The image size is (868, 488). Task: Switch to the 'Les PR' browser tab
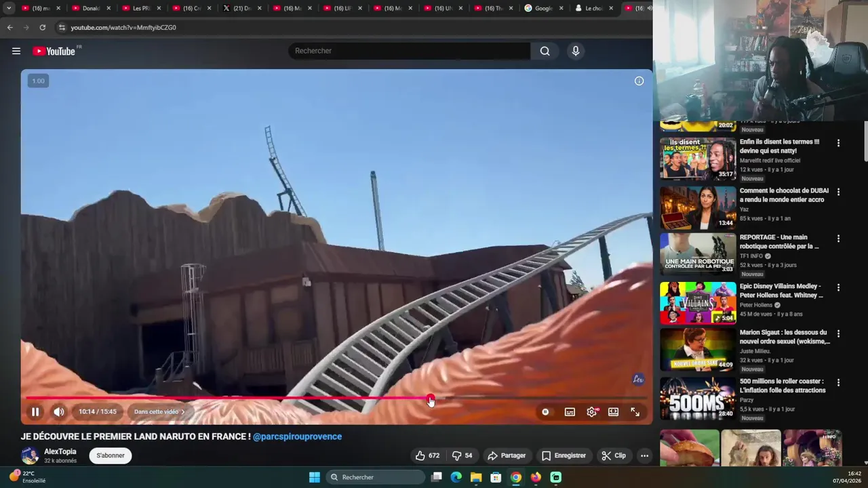tap(141, 8)
